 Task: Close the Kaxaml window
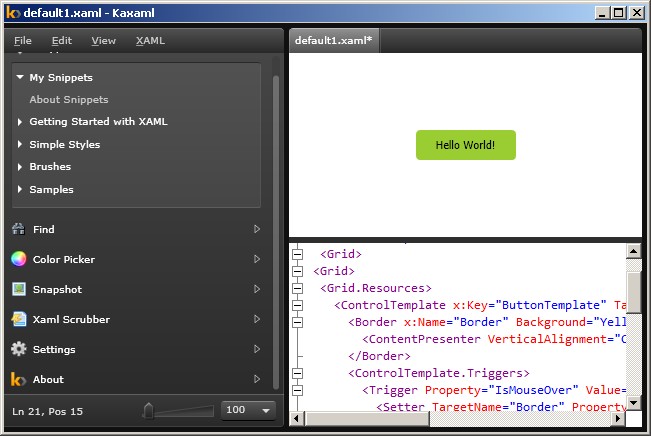pos(637,13)
